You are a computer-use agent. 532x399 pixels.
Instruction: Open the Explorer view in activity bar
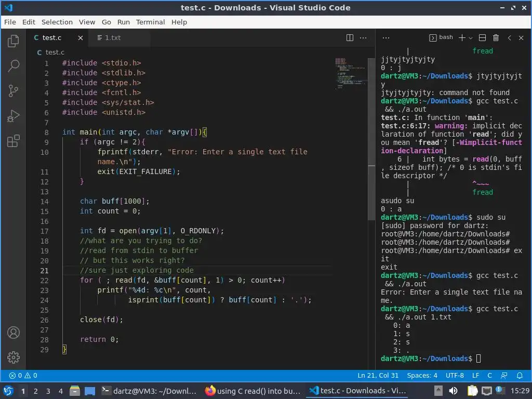tap(13, 41)
